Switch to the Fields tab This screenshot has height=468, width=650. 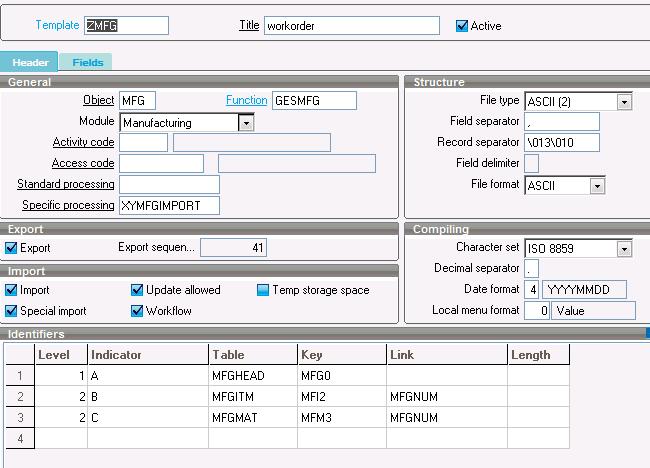coord(88,62)
